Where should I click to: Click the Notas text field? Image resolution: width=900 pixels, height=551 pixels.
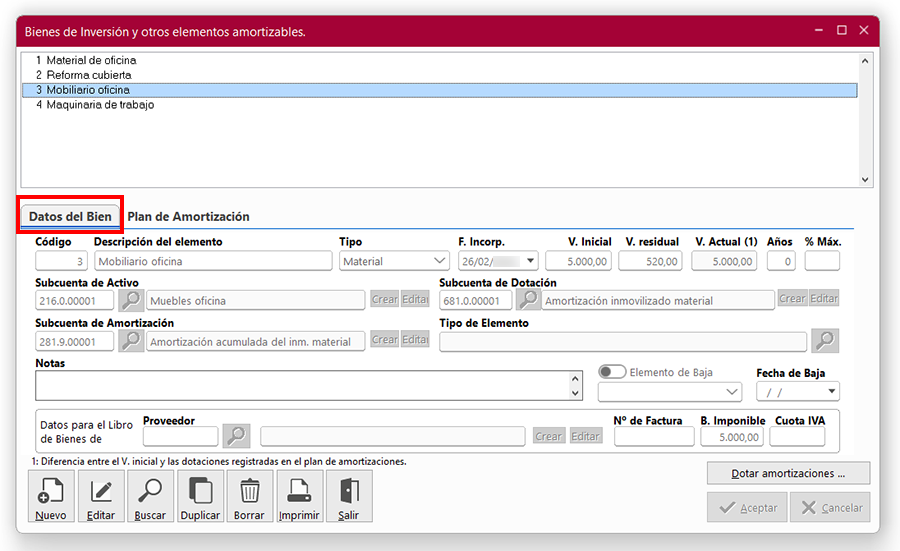click(300, 386)
